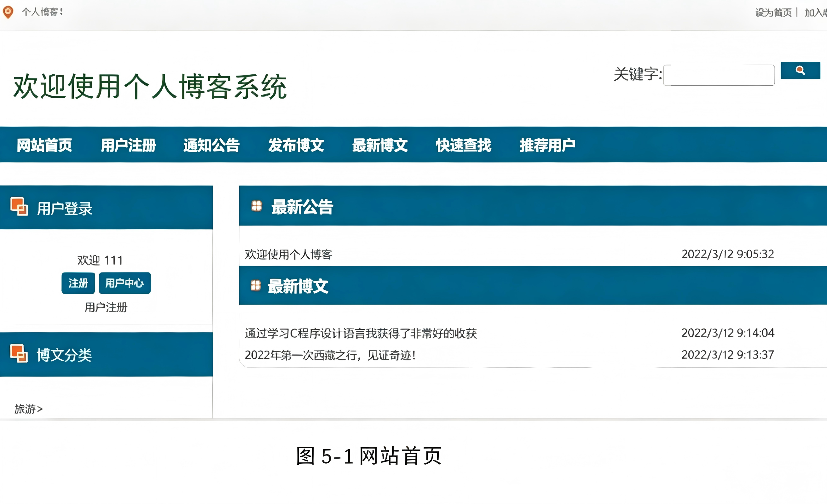Click the magnifier search button
Screen dimensions: 827x504
(800, 71)
